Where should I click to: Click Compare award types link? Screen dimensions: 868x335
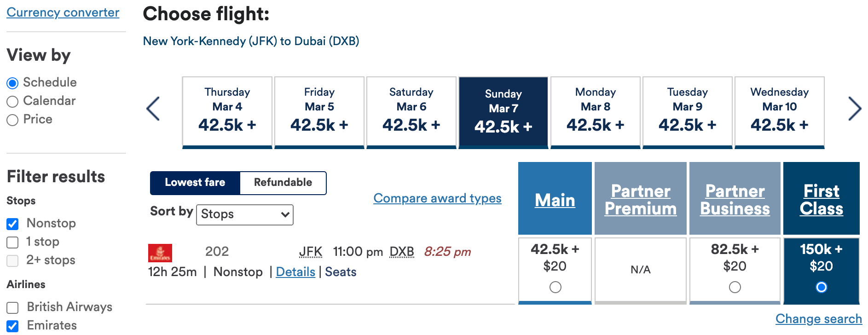click(x=437, y=198)
